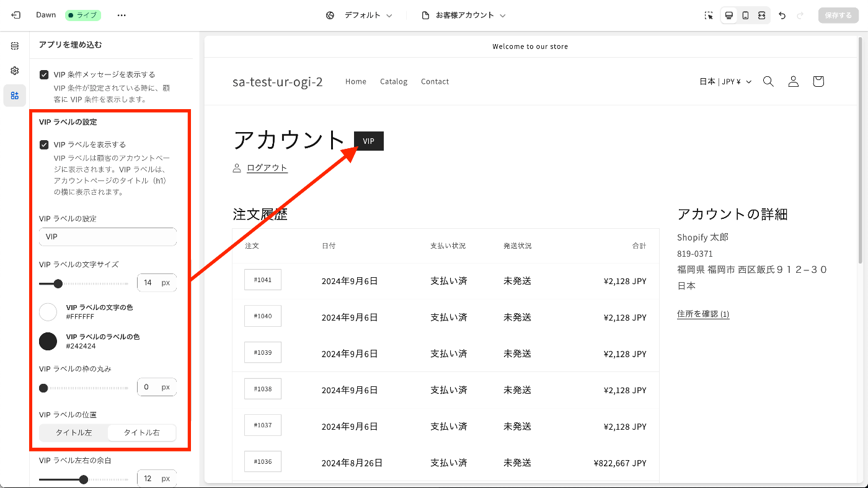868x488 pixels.
Task: Click the globe icon beside デフォルト
Action: (x=330, y=16)
